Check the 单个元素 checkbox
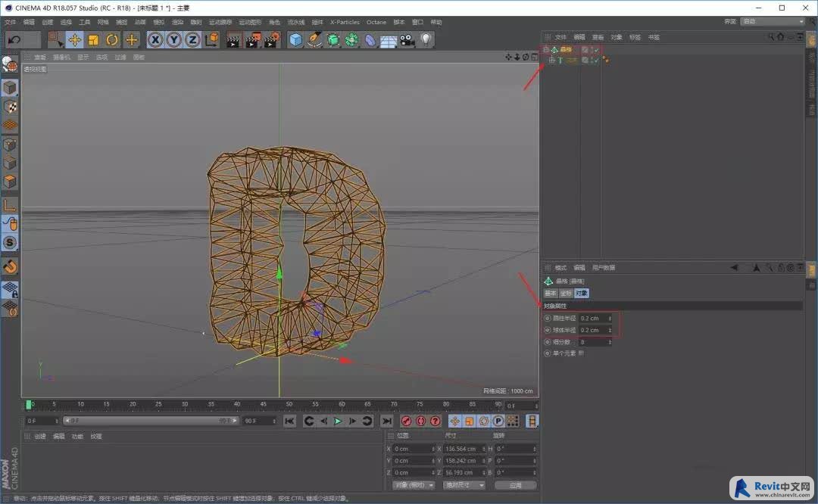 coord(581,353)
